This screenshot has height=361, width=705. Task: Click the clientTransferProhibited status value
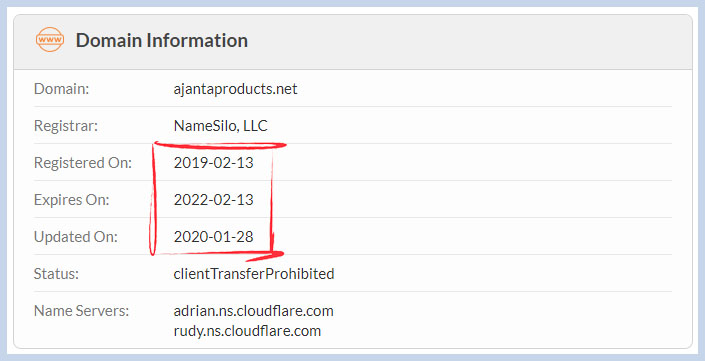pos(254,274)
